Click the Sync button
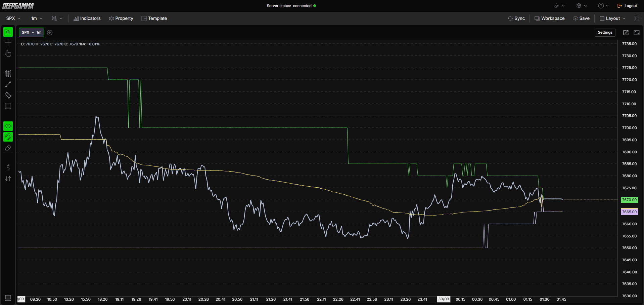The width and height of the screenshot is (644, 305). point(516,18)
